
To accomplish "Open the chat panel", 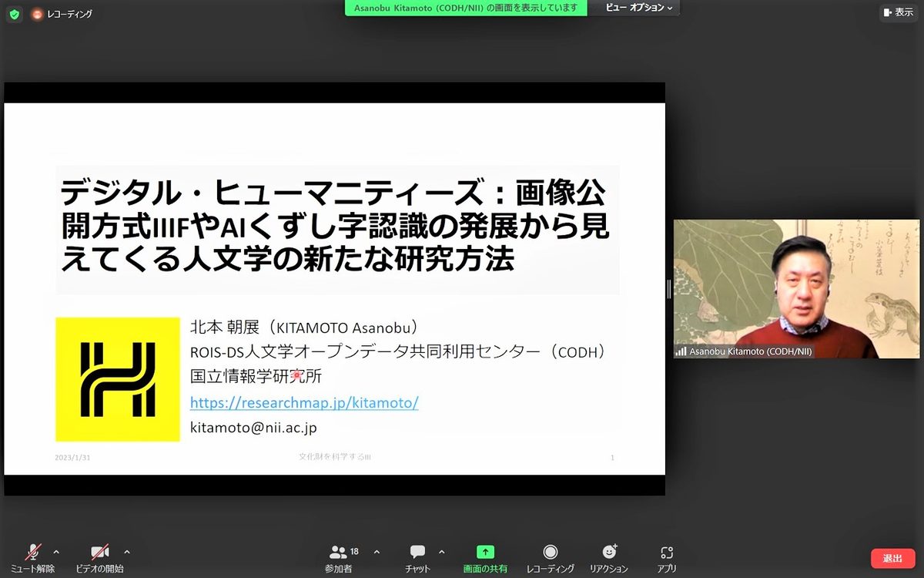I will 417,557.
